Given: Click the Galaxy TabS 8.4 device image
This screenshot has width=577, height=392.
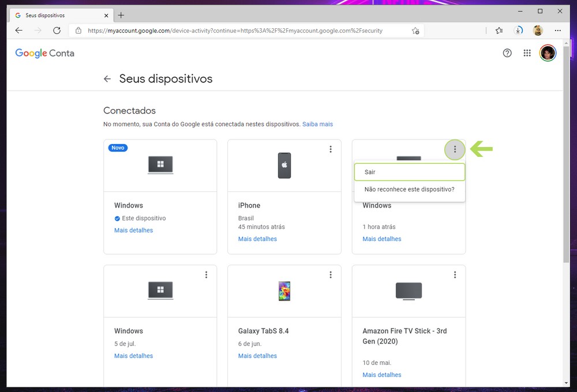Looking at the screenshot, I should 284,291.
